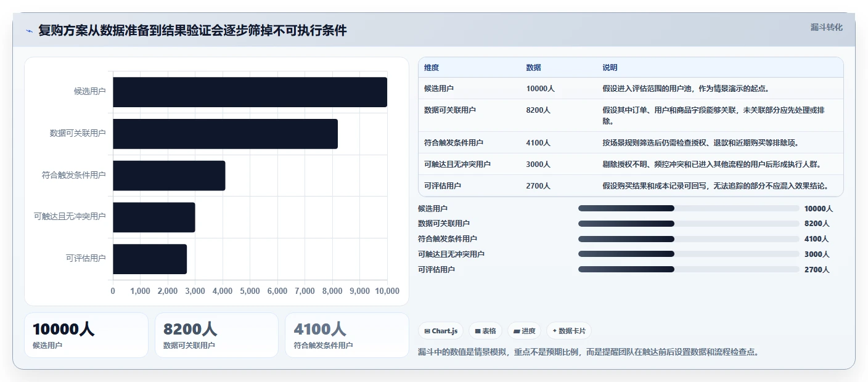Click the 可评估用户 progress bar
Viewport: 868px width, 382px height.
pyautogui.click(x=689, y=269)
